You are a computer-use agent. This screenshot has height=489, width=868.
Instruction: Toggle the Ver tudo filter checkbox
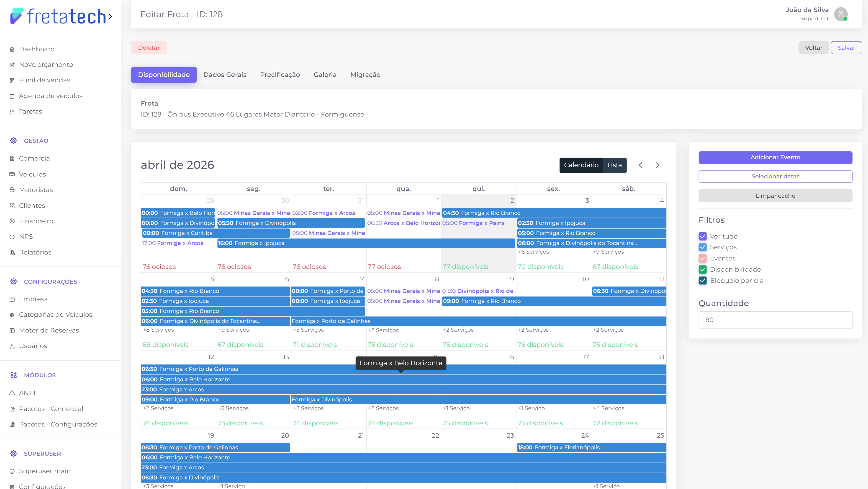pos(703,237)
